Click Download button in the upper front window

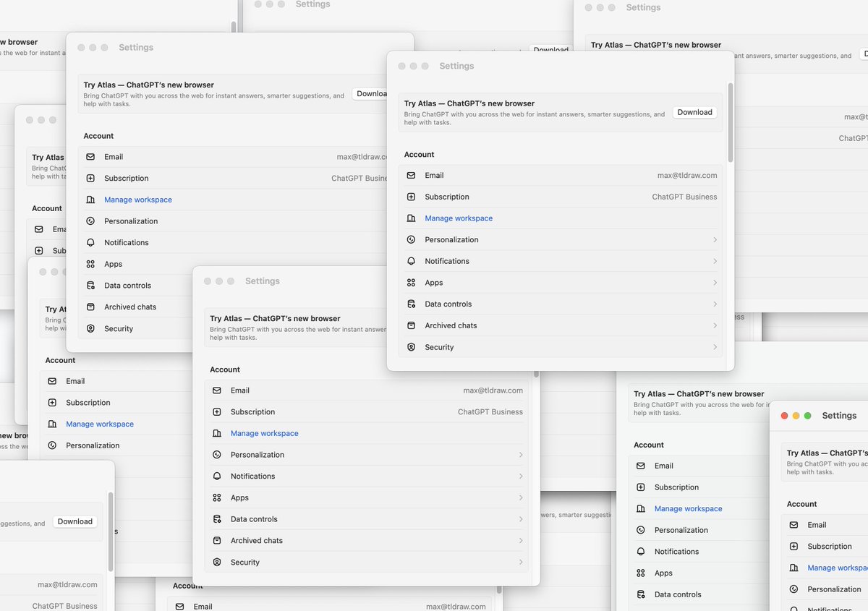[695, 112]
